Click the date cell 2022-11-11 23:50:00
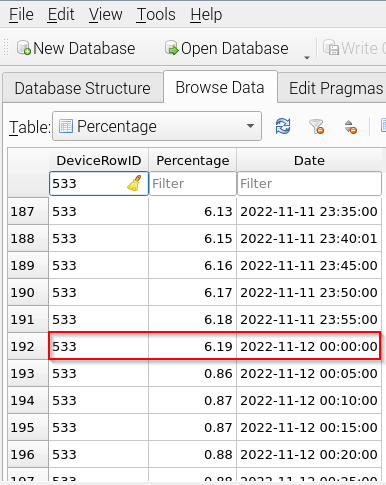 click(x=309, y=292)
